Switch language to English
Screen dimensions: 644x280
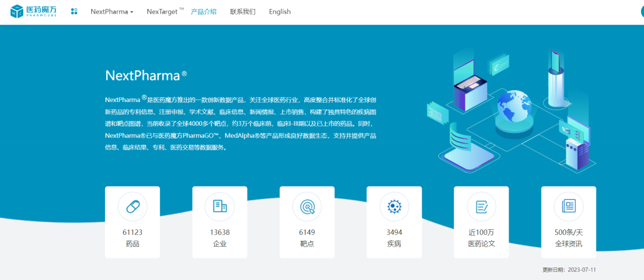point(280,11)
